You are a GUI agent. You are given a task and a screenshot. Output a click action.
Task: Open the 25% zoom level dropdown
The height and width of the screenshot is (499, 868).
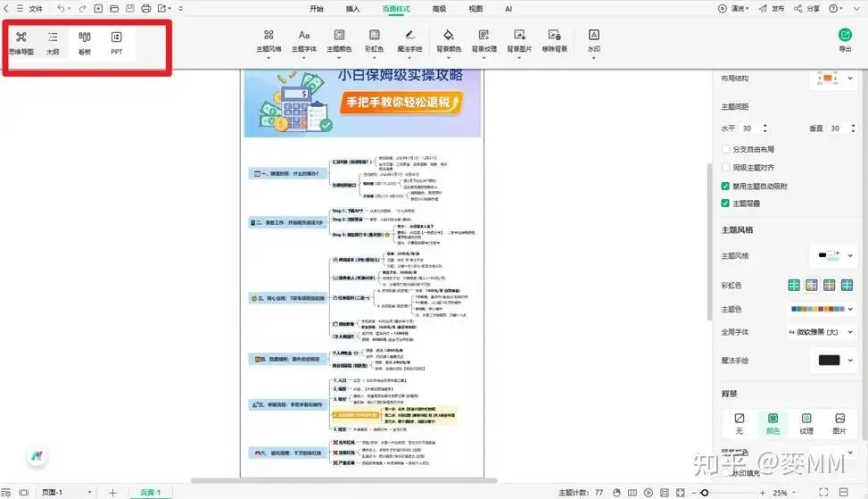click(x=784, y=493)
